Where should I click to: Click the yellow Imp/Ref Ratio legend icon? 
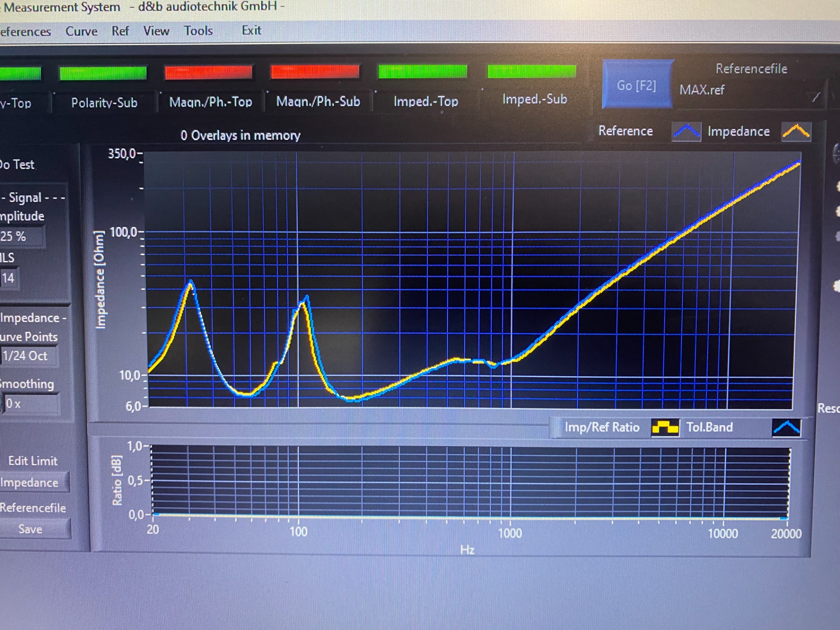(x=665, y=427)
